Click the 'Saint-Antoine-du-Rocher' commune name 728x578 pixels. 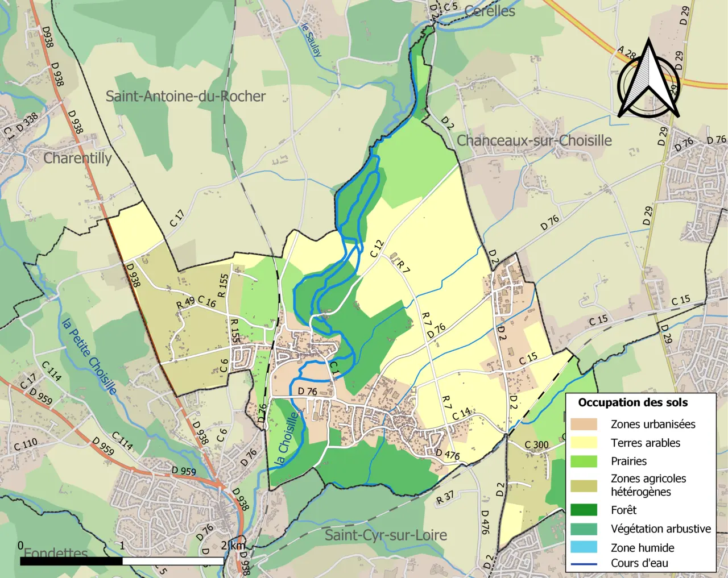click(185, 96)
